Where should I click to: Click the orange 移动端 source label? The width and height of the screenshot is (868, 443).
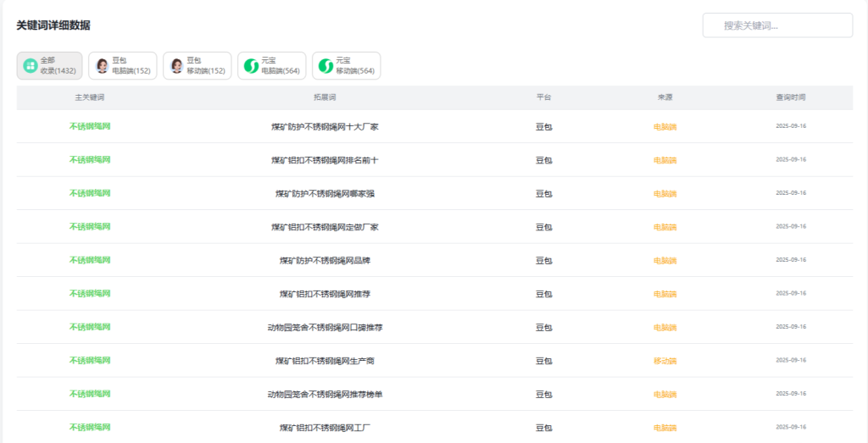point(665,361)
